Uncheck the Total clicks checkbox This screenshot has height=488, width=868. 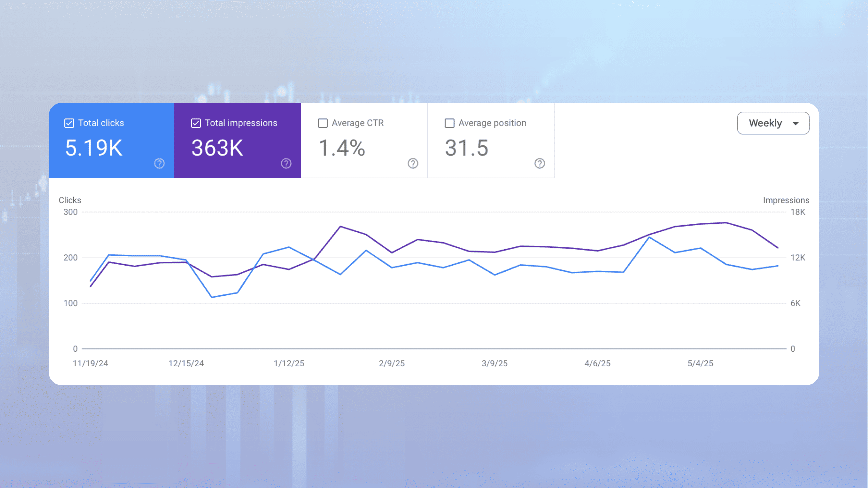click(69, 123)
